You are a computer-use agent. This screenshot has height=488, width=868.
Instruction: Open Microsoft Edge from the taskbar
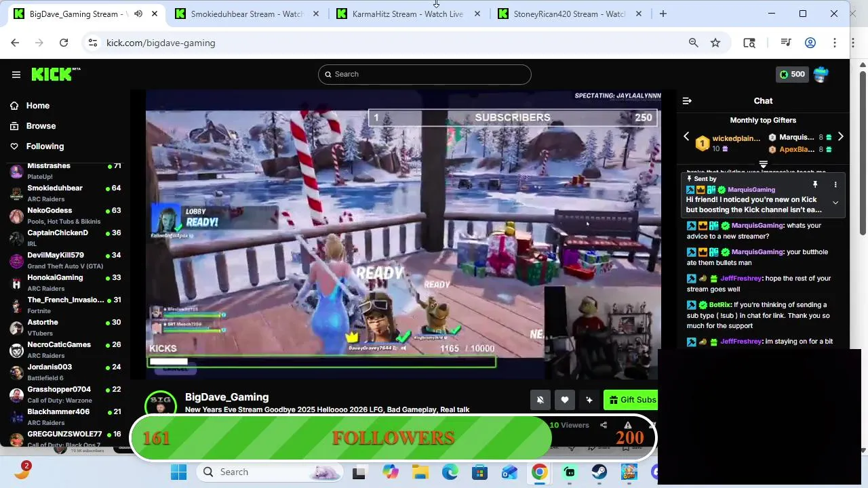pos(450,472)
